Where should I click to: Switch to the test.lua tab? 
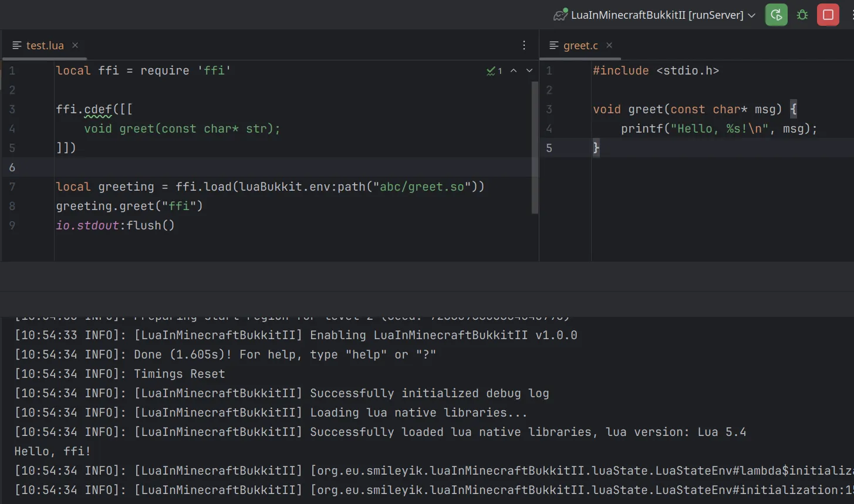click(x=45, y=45)
